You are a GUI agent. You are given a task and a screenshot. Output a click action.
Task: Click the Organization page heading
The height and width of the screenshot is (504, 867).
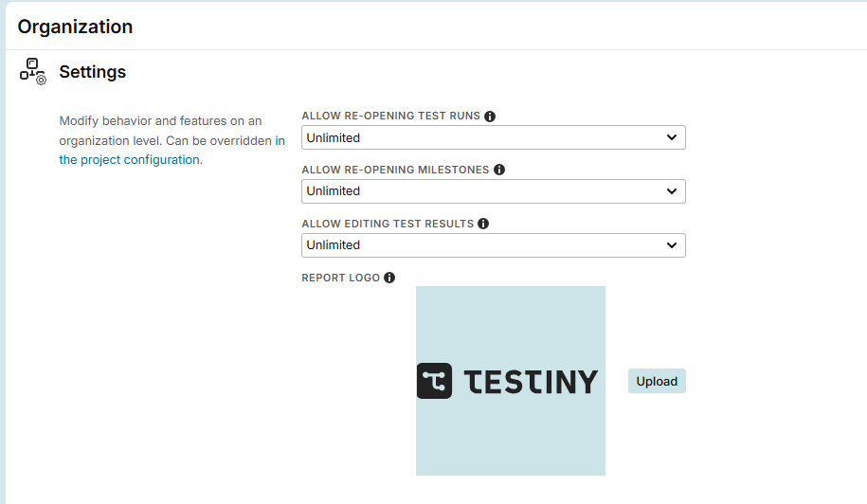(x=75, y=27)
